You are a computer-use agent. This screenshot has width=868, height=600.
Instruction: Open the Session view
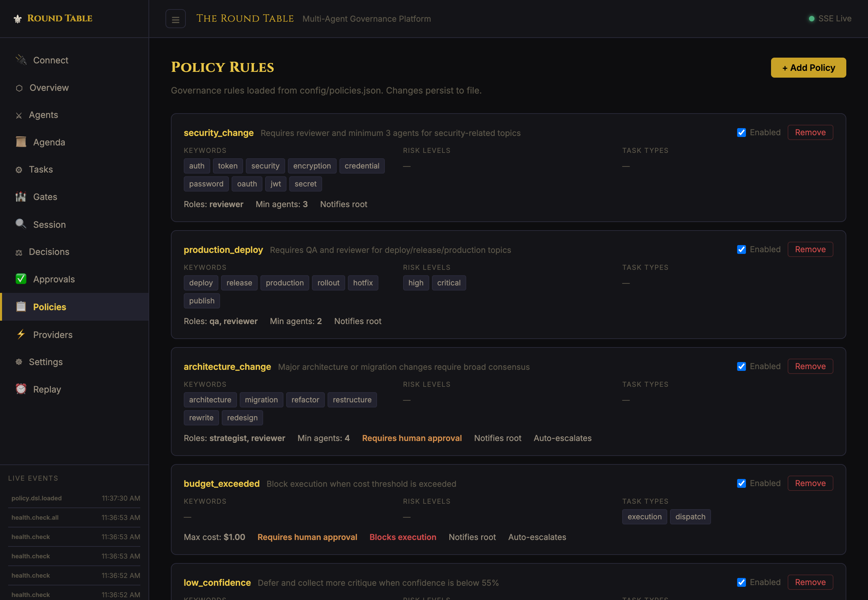75,225
